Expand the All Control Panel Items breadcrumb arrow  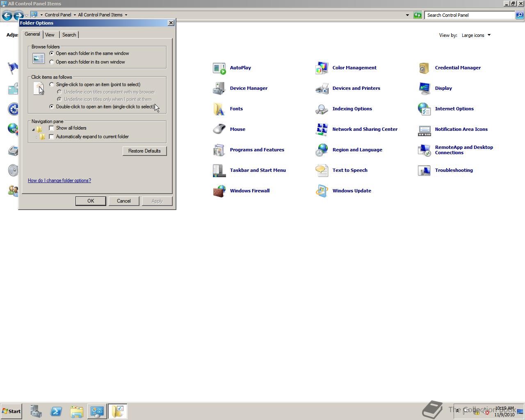coord(126,15)
